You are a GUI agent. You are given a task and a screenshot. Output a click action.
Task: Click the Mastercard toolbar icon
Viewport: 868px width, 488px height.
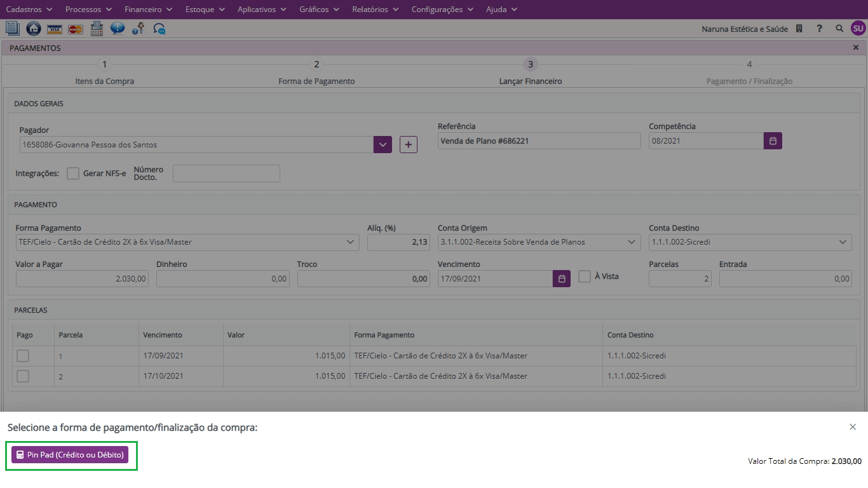(76, 29)
